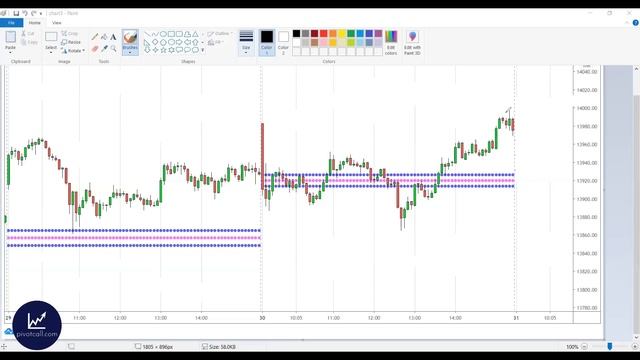Pick the red color swatch
Image resolution: width=640 pixels, height=360 pixels.
[x=324, y=33]
